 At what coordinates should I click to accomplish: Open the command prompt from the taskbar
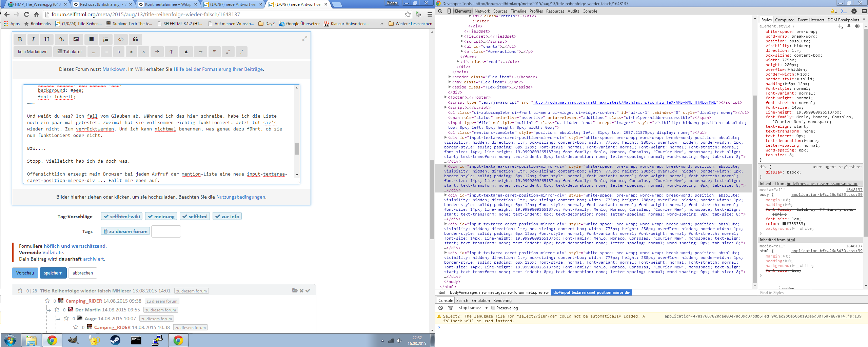(136, 340)
